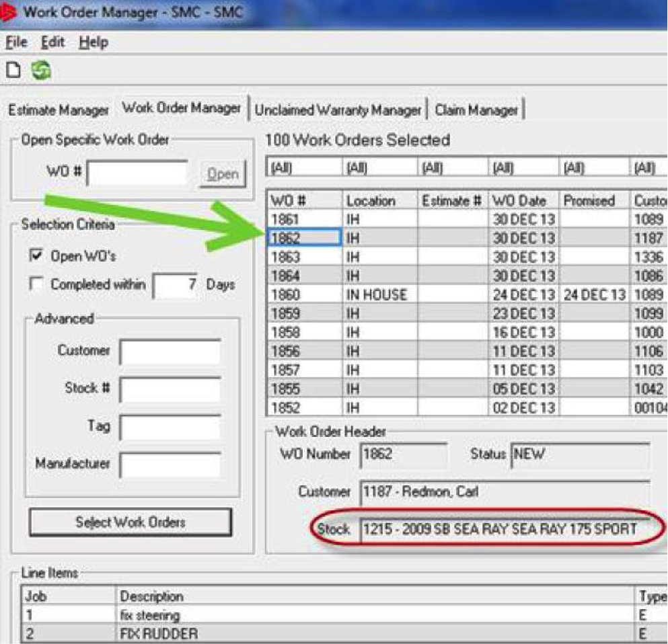
Task: Select line item fix steering
Action: click(x=344, y=615)
